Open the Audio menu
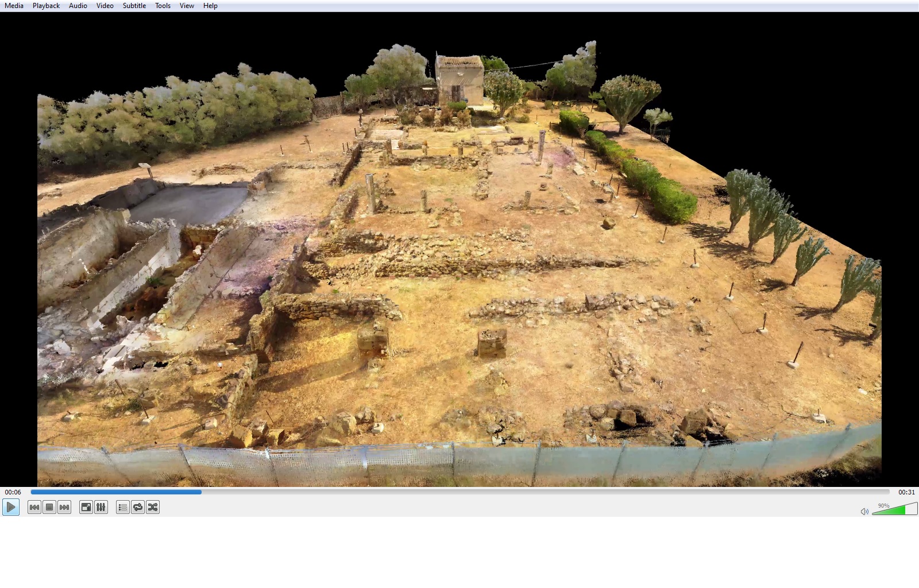The width and height of the screenshot is (919, 588). (x=78, y=6)
